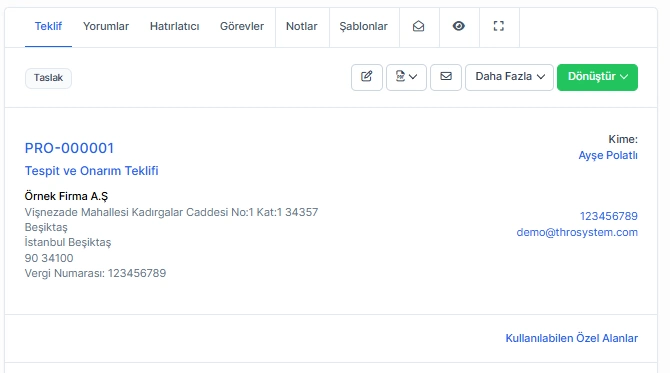The image size is (670, 373).
Task: Click the Taslak status badge
Action: [48, 78]
